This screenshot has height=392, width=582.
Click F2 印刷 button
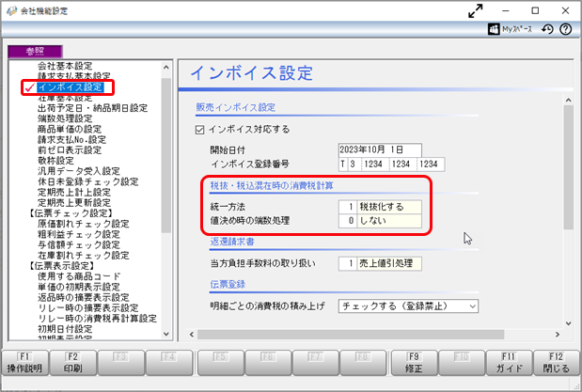[x=72, y=363]
